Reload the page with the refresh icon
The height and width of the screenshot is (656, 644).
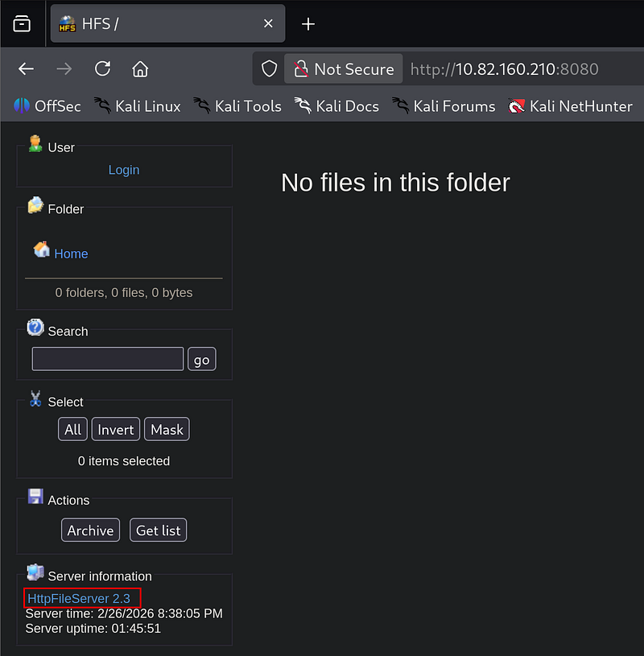(102, 69)
